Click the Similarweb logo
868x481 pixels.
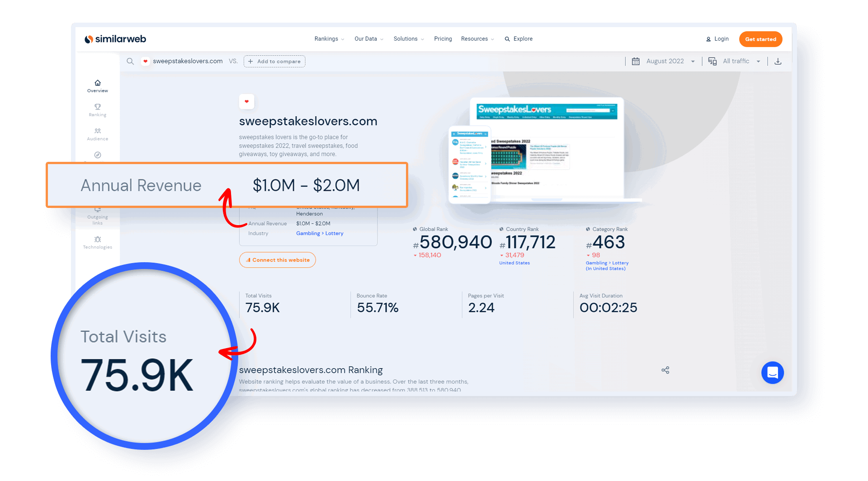pos(115,39)
